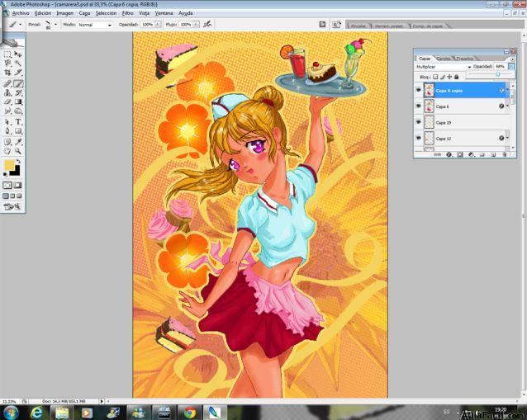The height and width of the screenshot is (420, 527).
Task: Hide the Capa 12 layer
Action: [419, 138]
